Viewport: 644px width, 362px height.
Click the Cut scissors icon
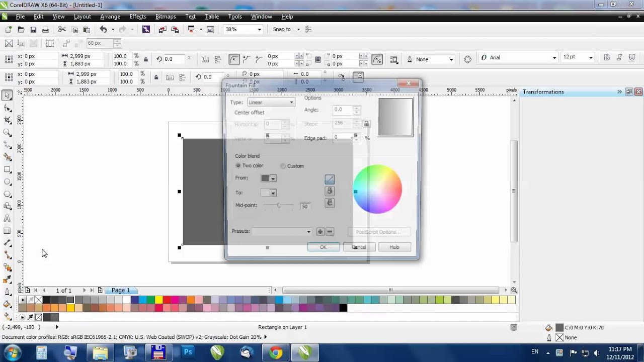[x=62, y=30]
